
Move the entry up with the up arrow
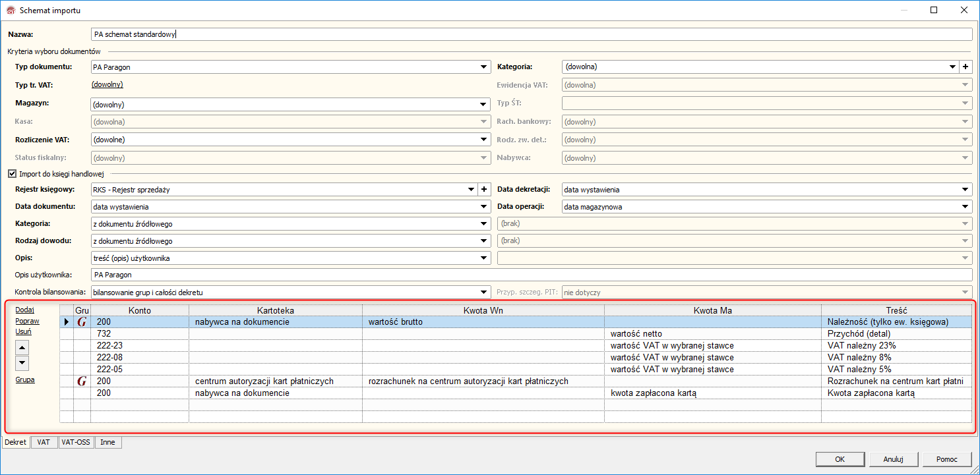coord(22,347)
